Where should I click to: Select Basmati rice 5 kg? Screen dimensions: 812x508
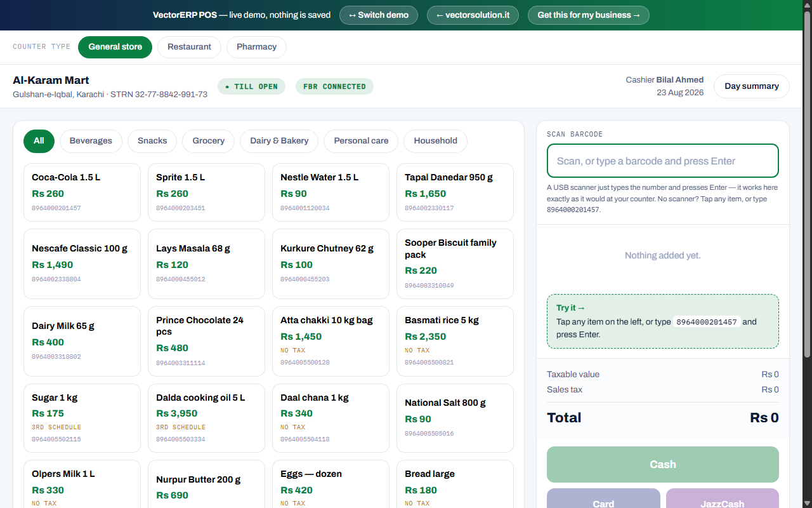pyautogui.click(x=455, y=341)
